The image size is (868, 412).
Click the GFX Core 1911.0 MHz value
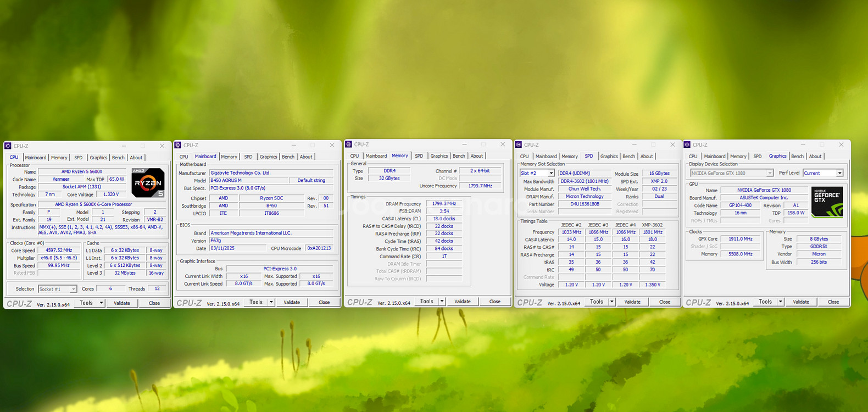[741, 239]
